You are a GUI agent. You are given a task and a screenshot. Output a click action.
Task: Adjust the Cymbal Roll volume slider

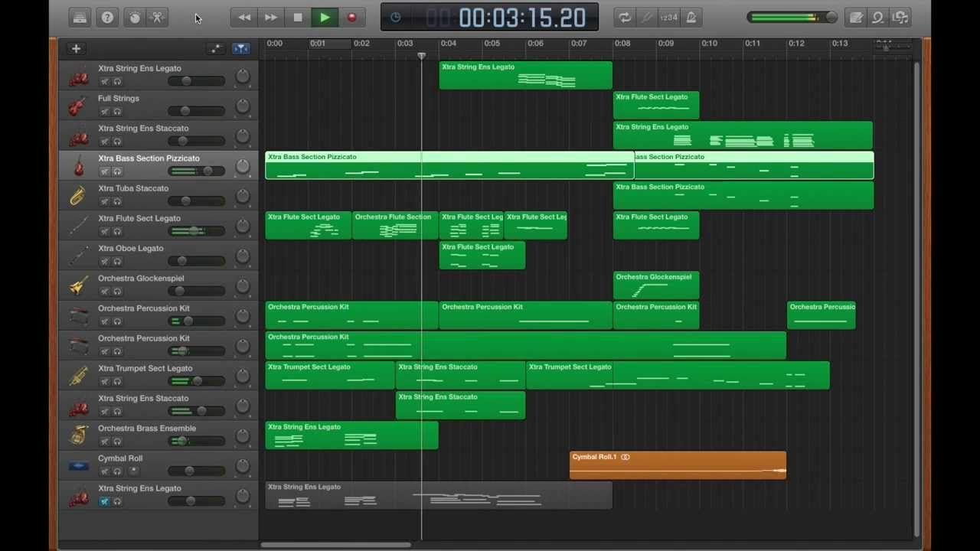197,471
